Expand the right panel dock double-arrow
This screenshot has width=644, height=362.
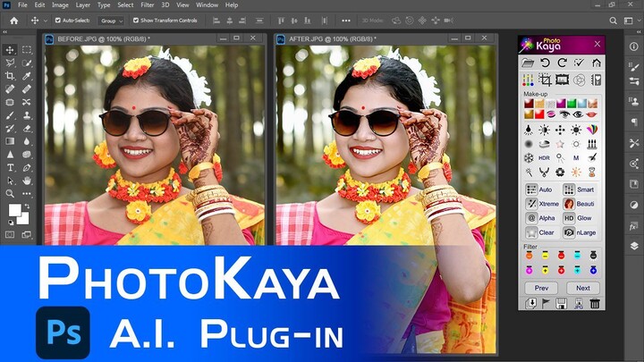[639, 31]
